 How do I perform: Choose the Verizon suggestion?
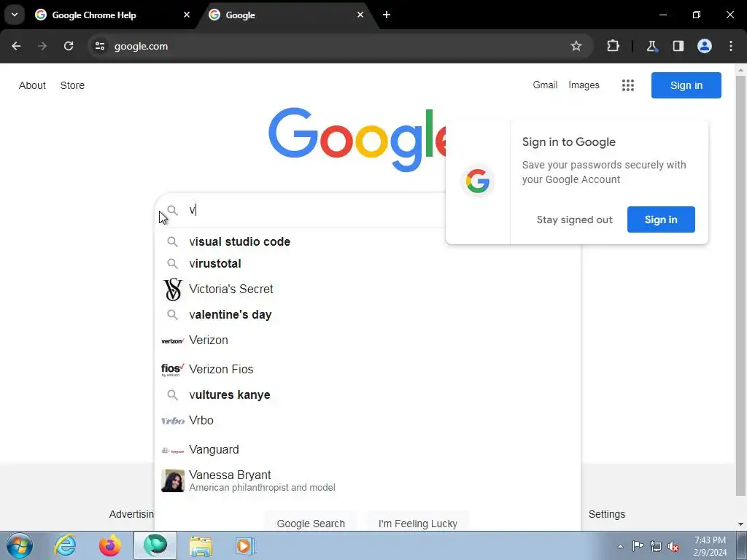coord(368,340)
